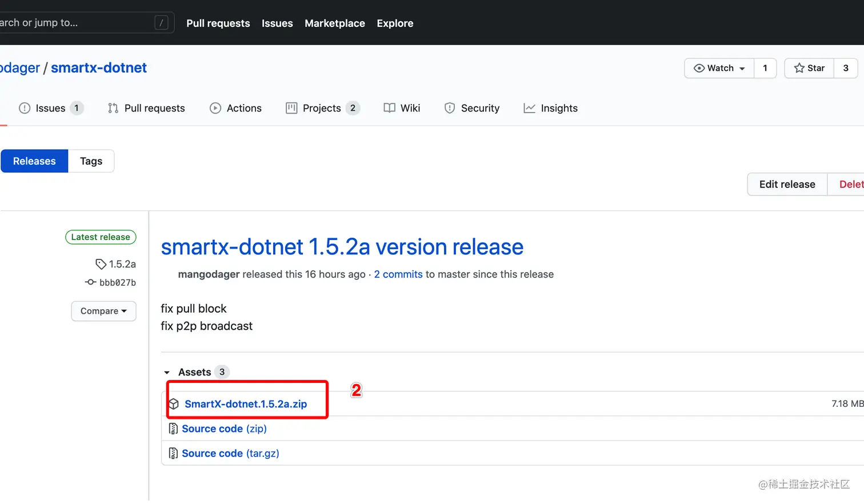The width and height of the screenshot is (864, 504).
Task: Click the file icon beside Source code tar.gz
Action: point(173,453)
